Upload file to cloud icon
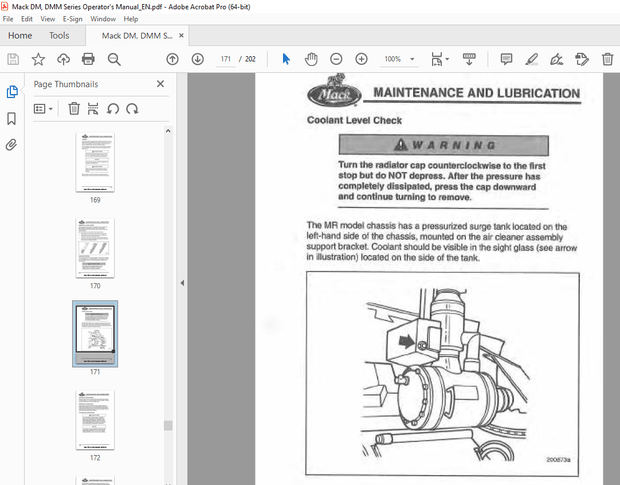 tap(63, 59)
